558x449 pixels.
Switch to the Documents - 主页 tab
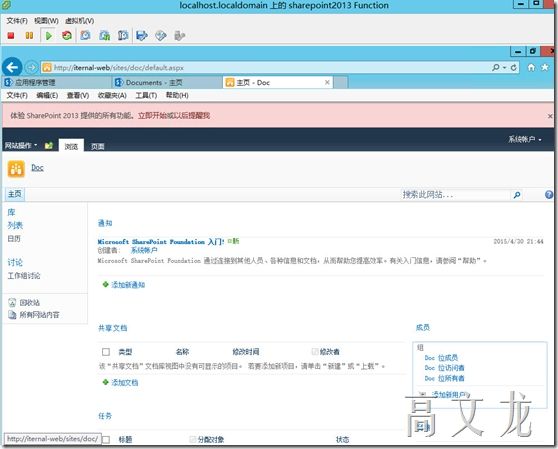[167, 83]
